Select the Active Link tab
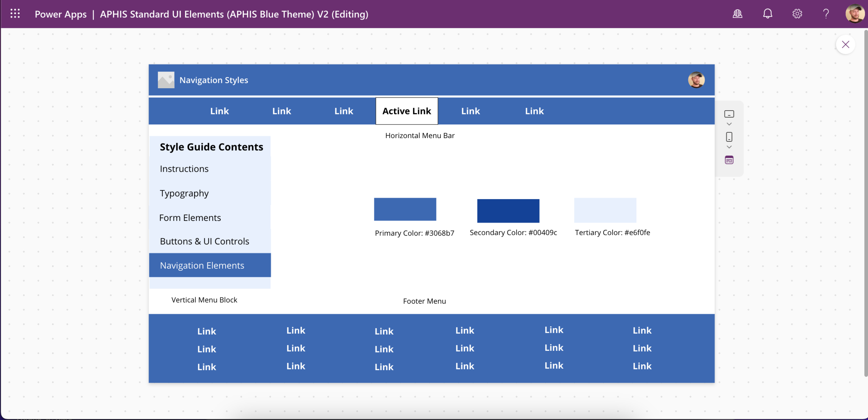The width and height of the screenshot is (868, 420). pos(407,111)
